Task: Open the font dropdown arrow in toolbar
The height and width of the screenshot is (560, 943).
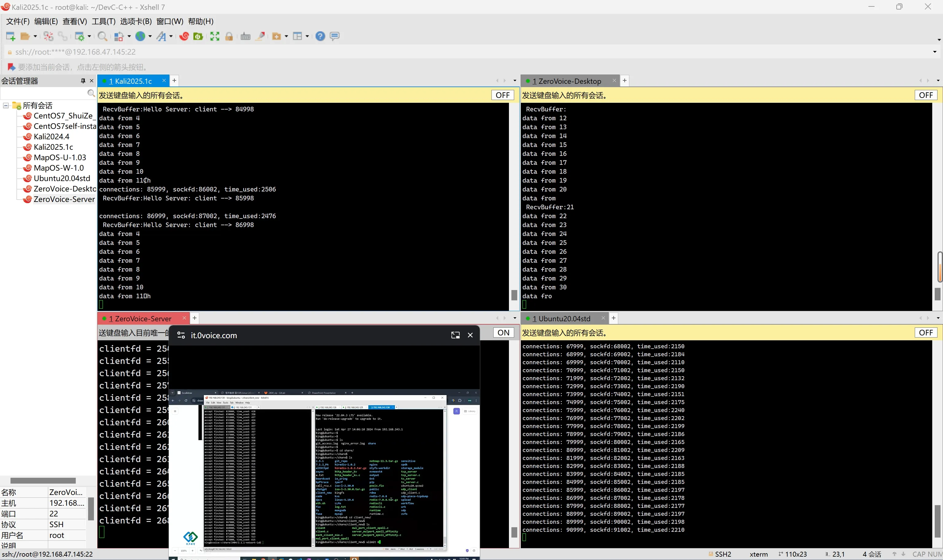Action: [171, 36]
